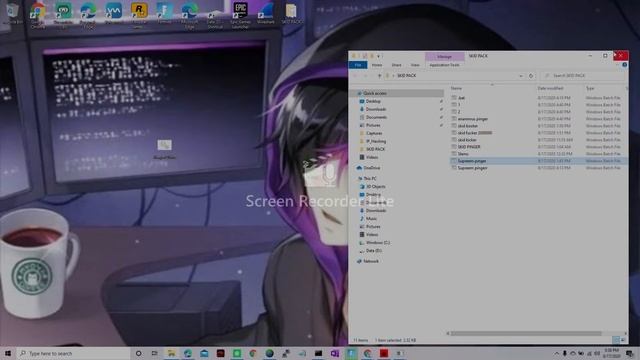Open Cortana circle on taskbar
Viewport: 640px width, 360px height.
point(138,353)
